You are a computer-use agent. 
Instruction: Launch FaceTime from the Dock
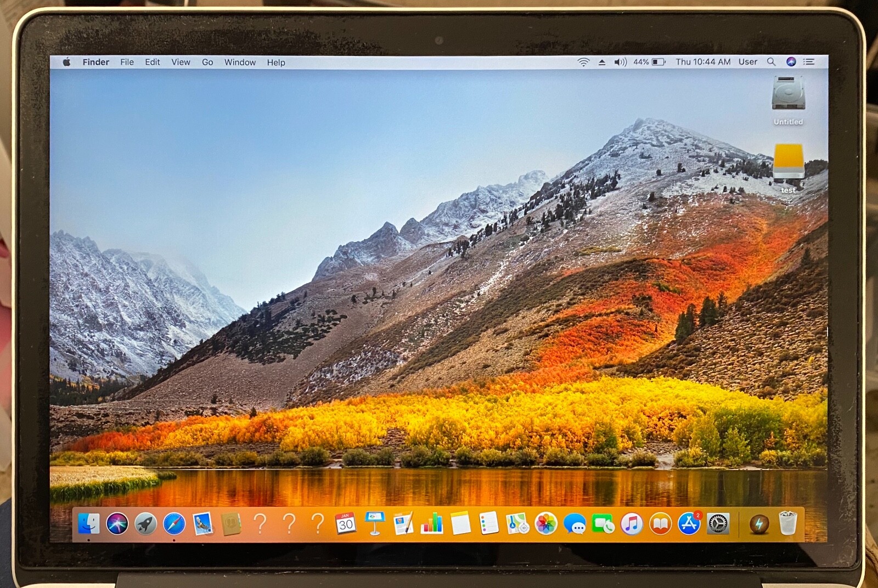[x=603, y=525]
